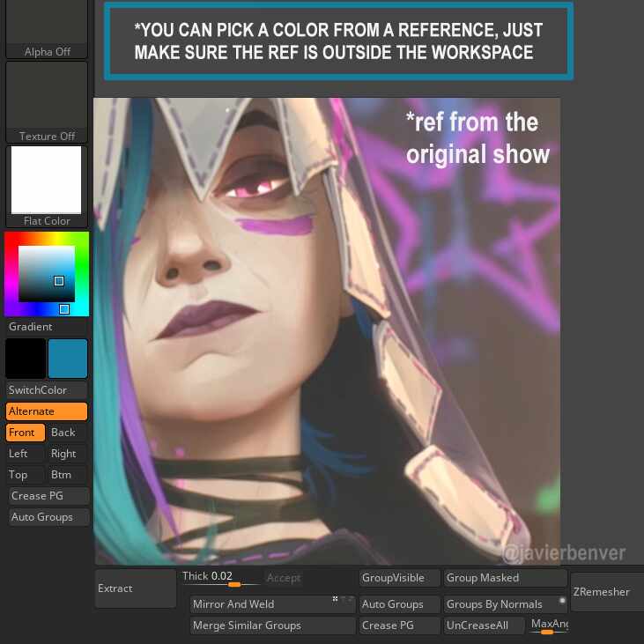Click Crease PG in the bottom bar
The image size is (644, 644).
pyautogui.click(x=399, y=625)
